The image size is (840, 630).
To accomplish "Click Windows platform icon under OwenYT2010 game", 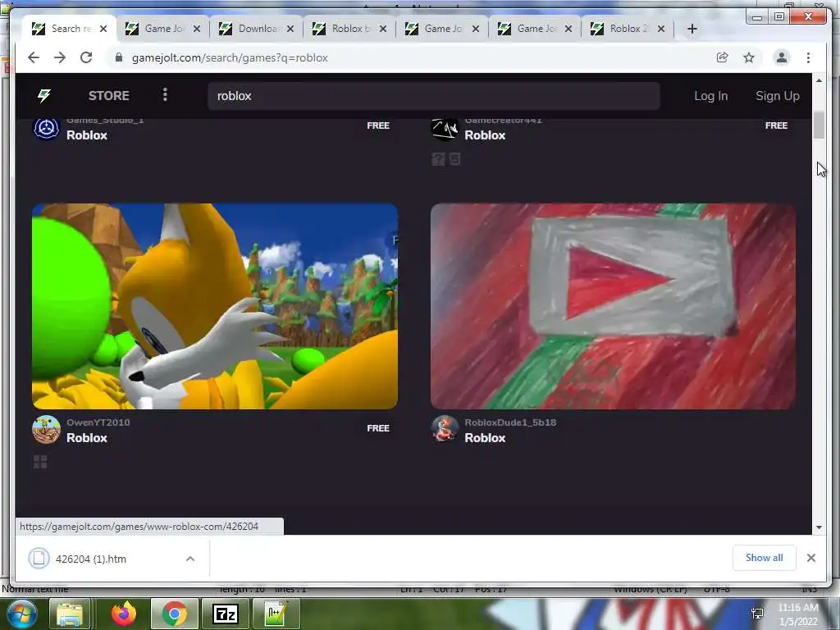I will click(40, 462).
